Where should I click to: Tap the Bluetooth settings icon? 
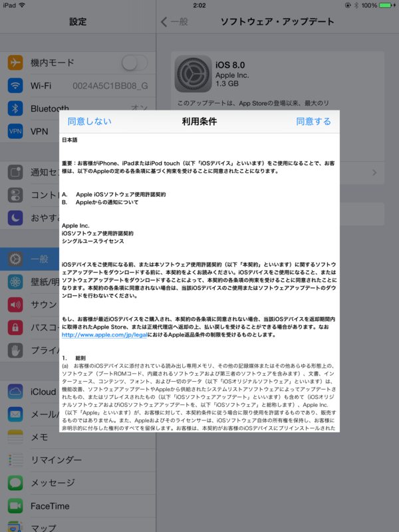15,108
